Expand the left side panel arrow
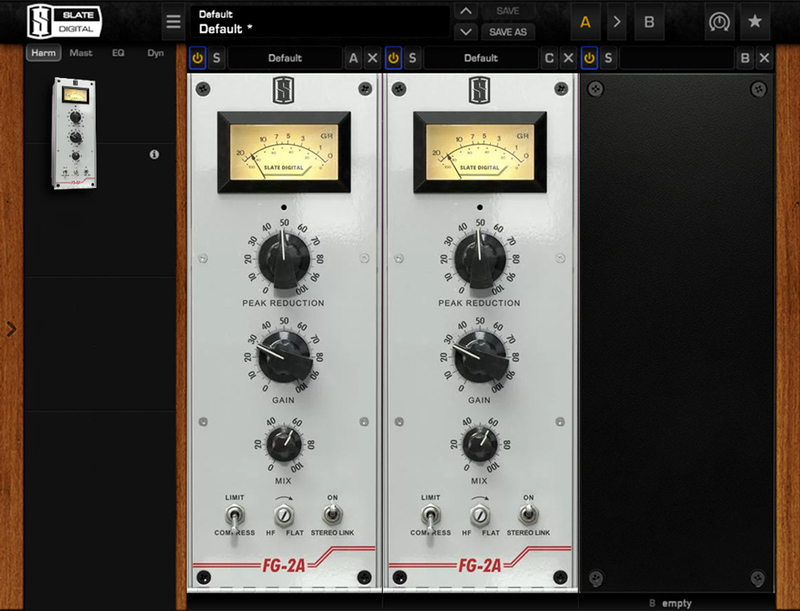Viewport: 800px width, 611px height. click(x=11, y=329)
